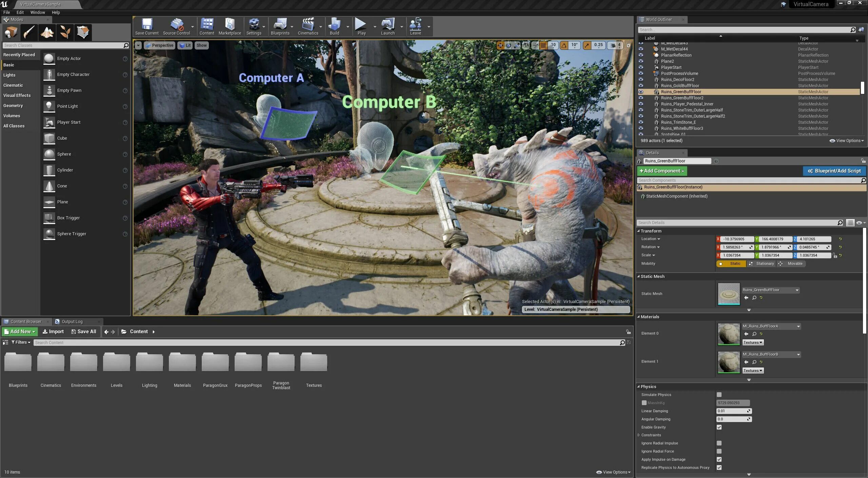Open the Add Component dropdown
The height and width of the screenshot is (478, 868).
tap(662, 171)
